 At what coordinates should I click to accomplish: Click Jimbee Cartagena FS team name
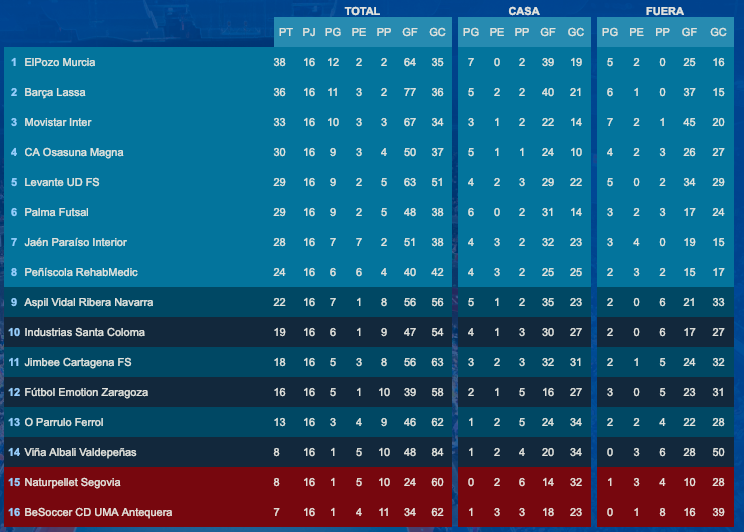pyautogui.click(x=74, y=362)
